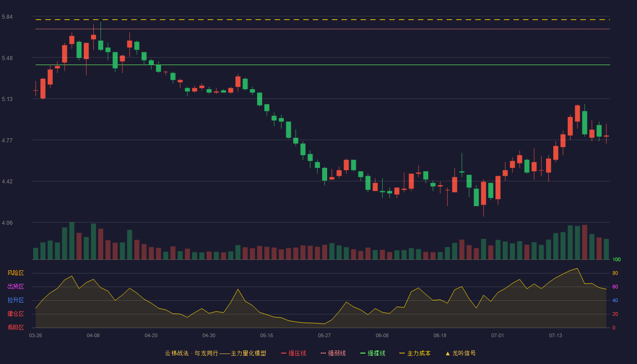Click the 06-08 date label

coord(382,335)
